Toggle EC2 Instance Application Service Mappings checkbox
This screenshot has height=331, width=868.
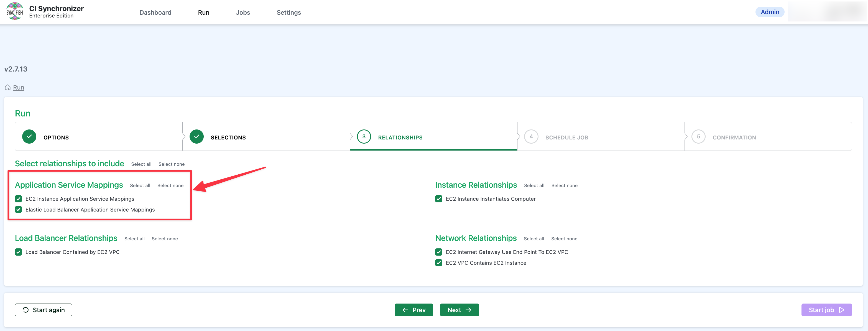click(19, 199)
